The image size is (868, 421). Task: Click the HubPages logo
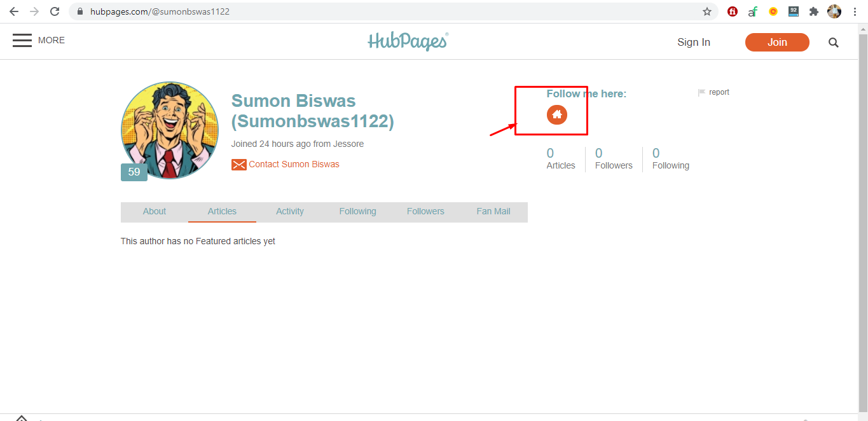[408, 41]
